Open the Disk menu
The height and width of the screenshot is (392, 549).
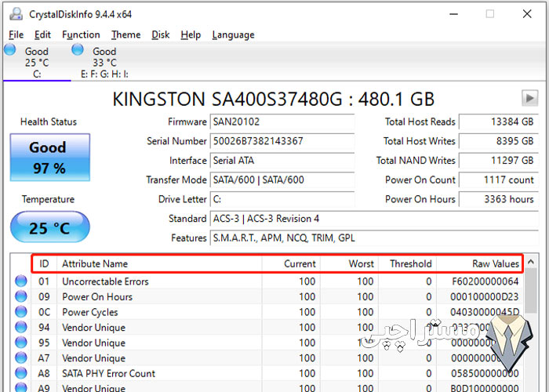(x=160, y=34)
